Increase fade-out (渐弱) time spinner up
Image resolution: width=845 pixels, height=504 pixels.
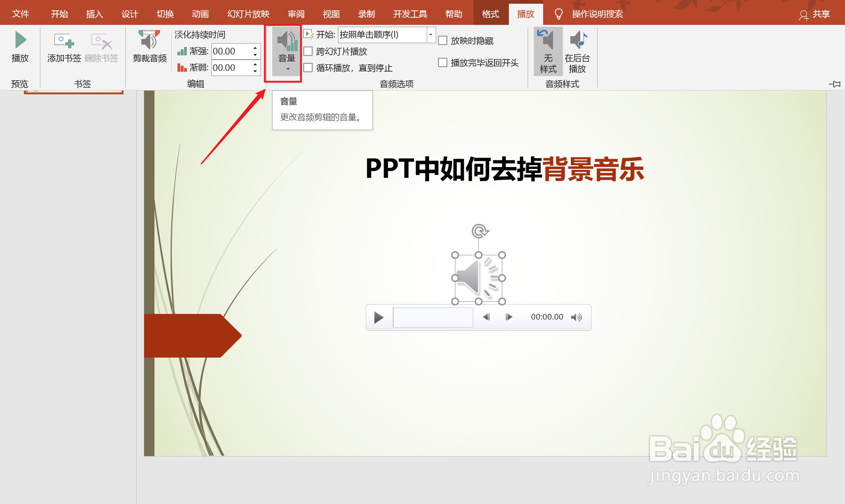point(255,64)
